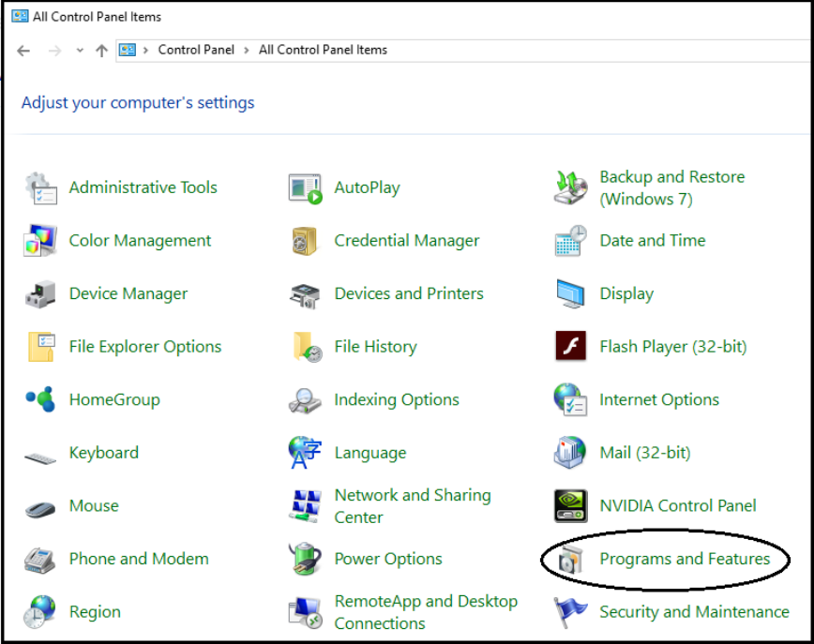Click the Indexing Options magnifier icon
Screen dimensions: 814x644
pyautogui.click(x=306, y=400)
